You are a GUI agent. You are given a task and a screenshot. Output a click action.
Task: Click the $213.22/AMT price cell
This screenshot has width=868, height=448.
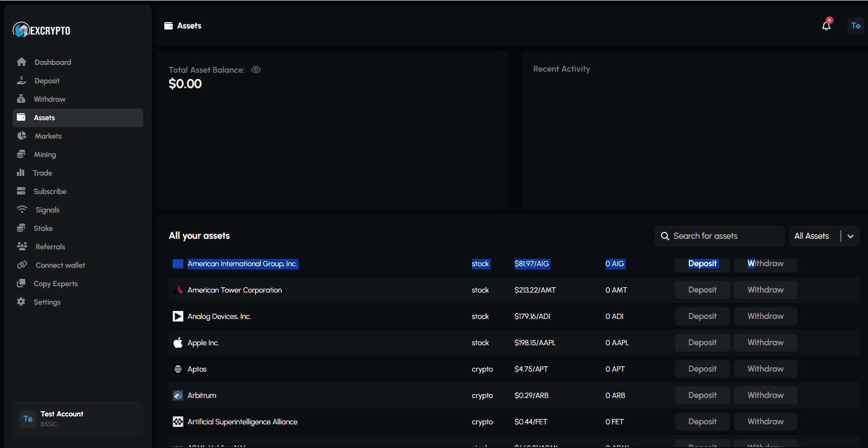pyautogui.click(x=535, y=290)
